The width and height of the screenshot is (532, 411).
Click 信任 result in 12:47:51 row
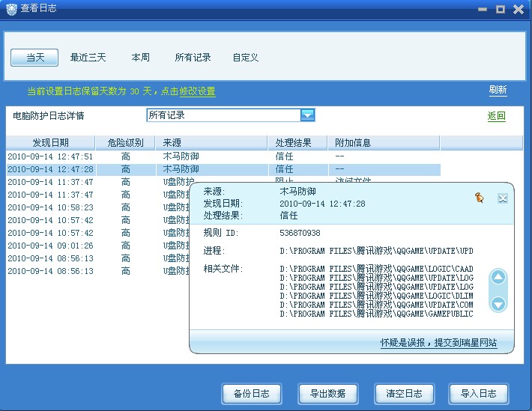point(284,156)
